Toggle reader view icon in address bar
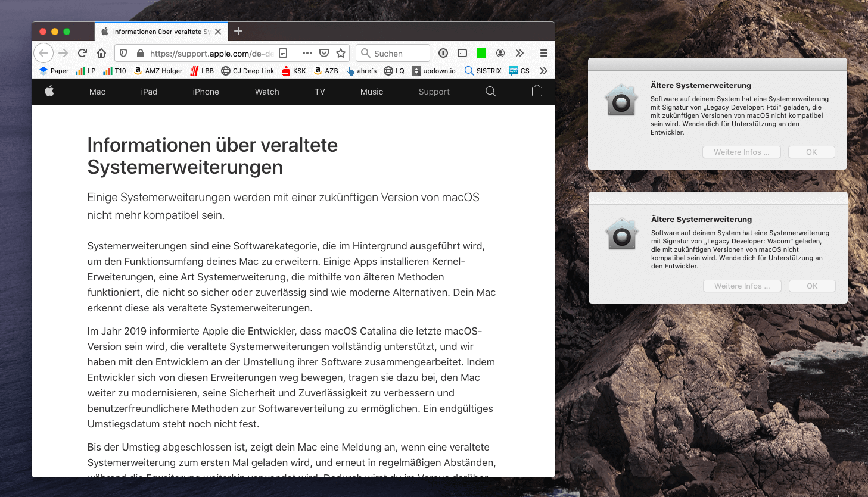 [283, 53]
